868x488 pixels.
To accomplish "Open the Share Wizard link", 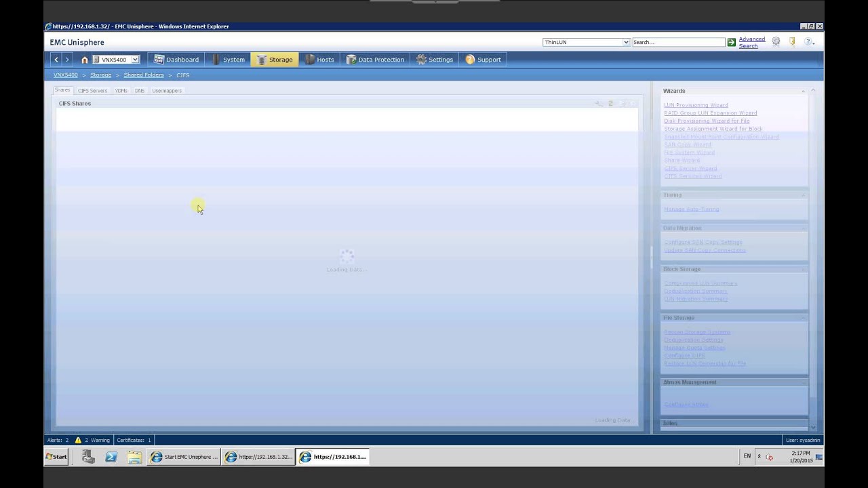I will pos(682,161).
